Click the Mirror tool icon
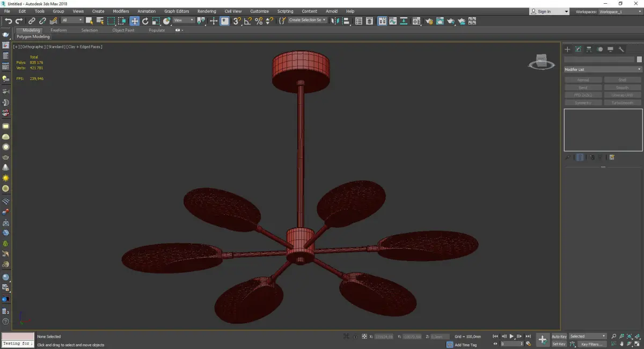Viewport: 644px width, 349px height. tap(335, 21)
